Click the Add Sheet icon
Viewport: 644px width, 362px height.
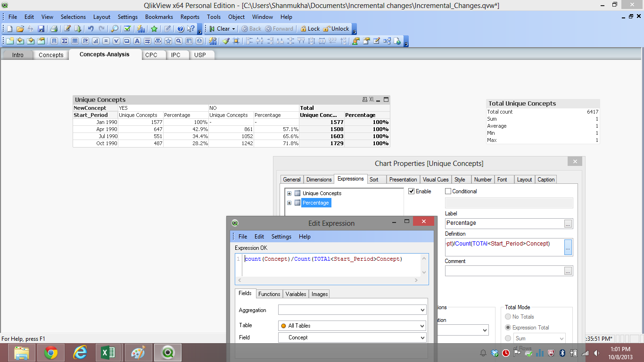tap(10, 41)
